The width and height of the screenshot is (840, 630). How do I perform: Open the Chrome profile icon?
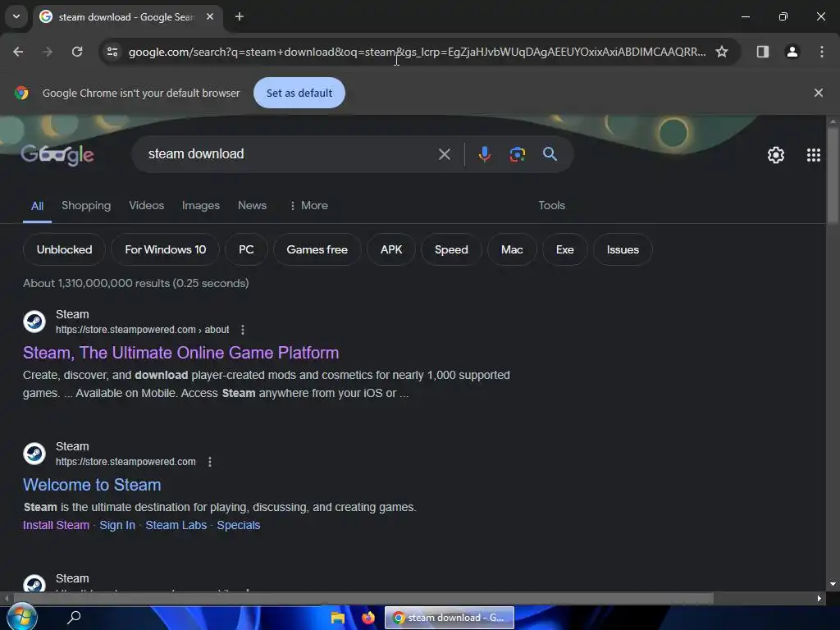pyautogui.click(x=792, y=52)
